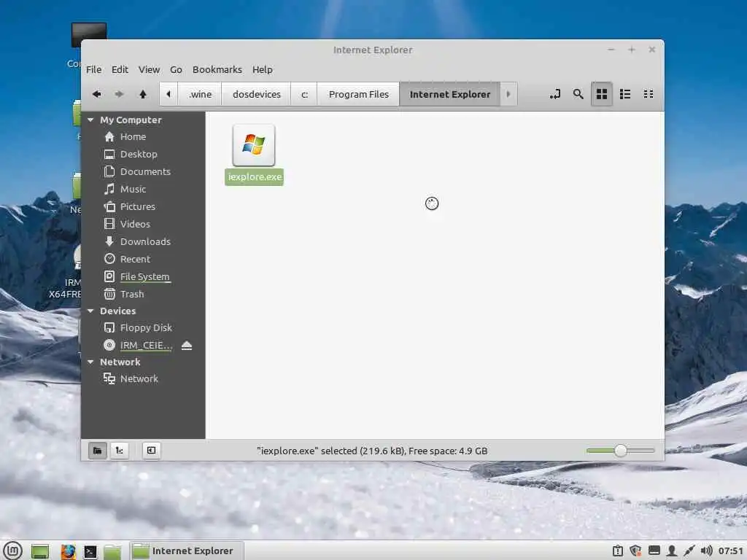Jump to dosdevices in path bar
Image resolution: width=747 pixels, height=560 pixels.
pyautogui.click(x=257, y=94)
